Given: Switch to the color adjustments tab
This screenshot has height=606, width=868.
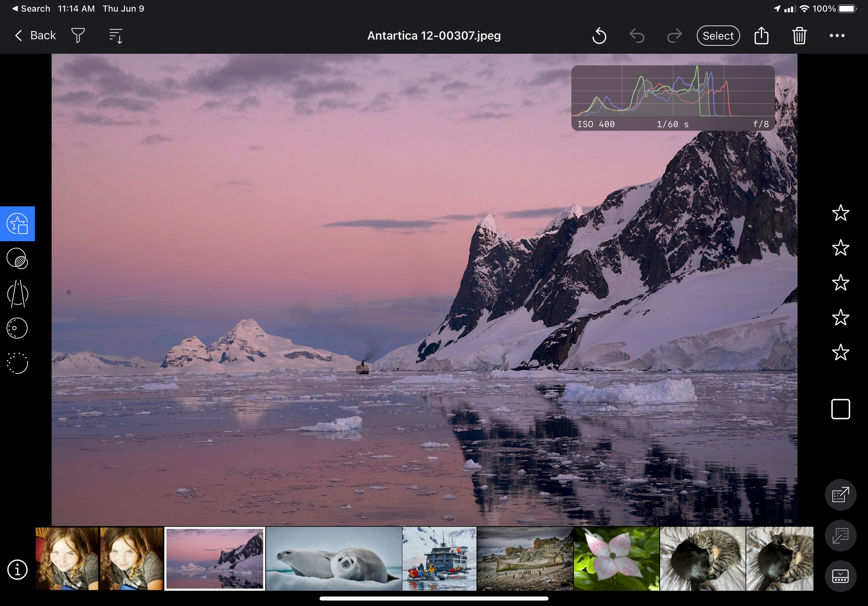Looking at the screenshot, I should click(17, 259).
